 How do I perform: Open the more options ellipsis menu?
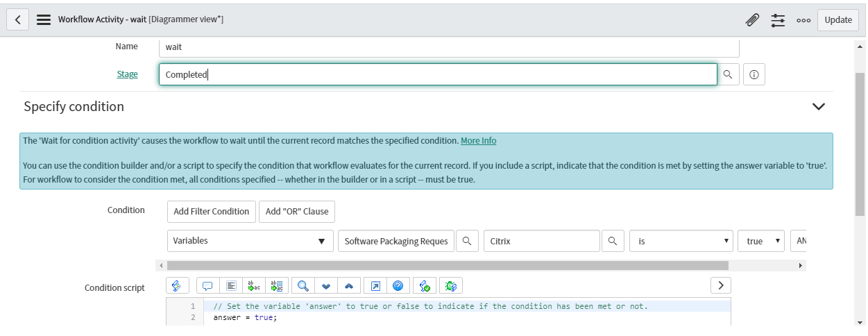(803, 20)
